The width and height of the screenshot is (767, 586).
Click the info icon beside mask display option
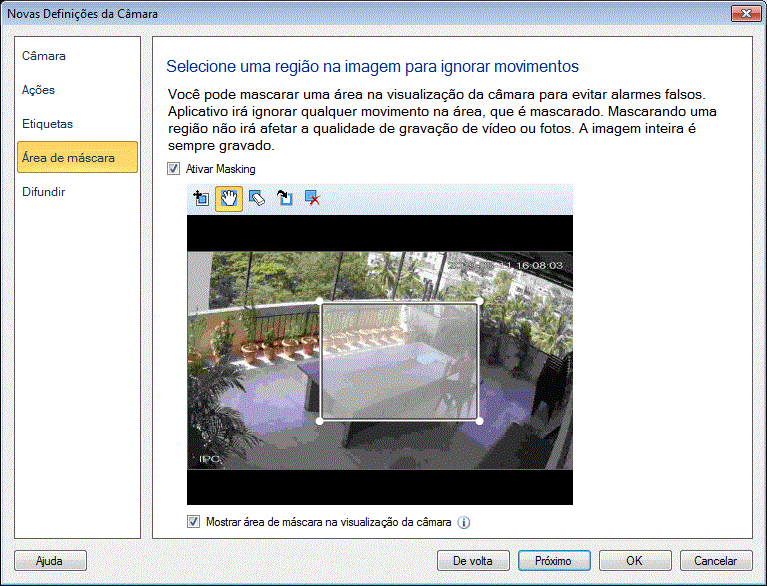(x=464, y=521)
